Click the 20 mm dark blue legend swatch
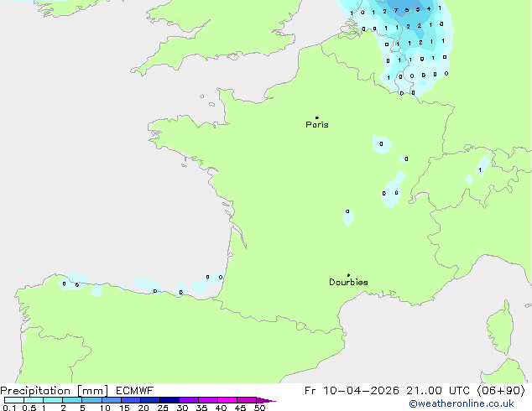Screen dimensions: 532x411 point(150,400)
